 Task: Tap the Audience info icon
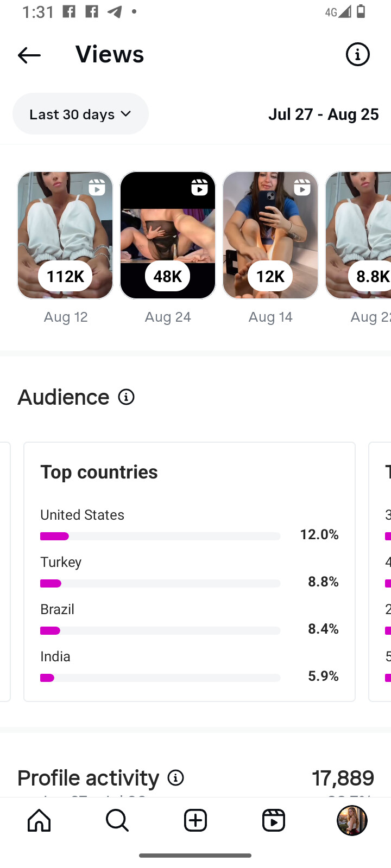tap(127, 397)
